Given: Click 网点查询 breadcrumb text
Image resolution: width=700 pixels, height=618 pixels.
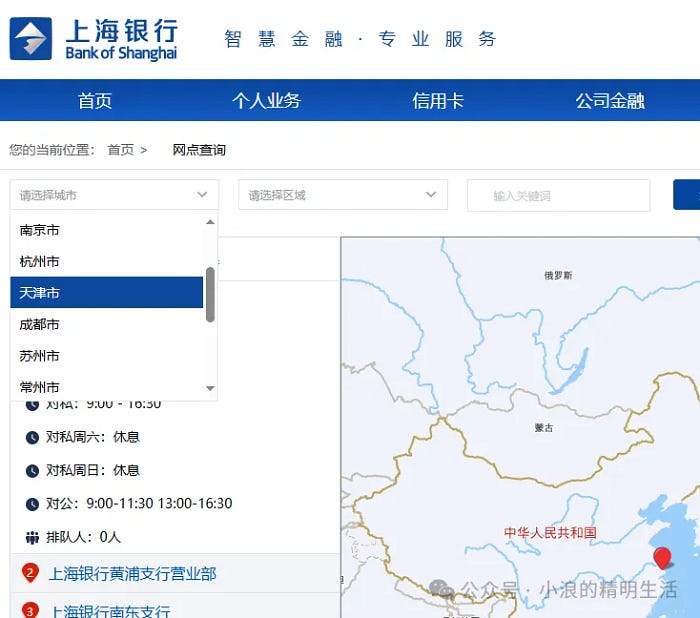Looking at the screenshot, I should (x=199, y=150).
